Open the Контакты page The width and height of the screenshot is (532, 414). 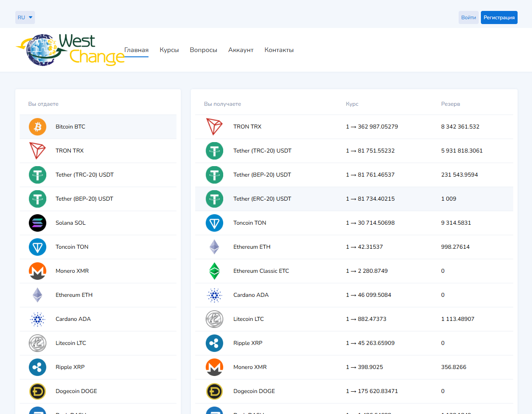point(279,50)
